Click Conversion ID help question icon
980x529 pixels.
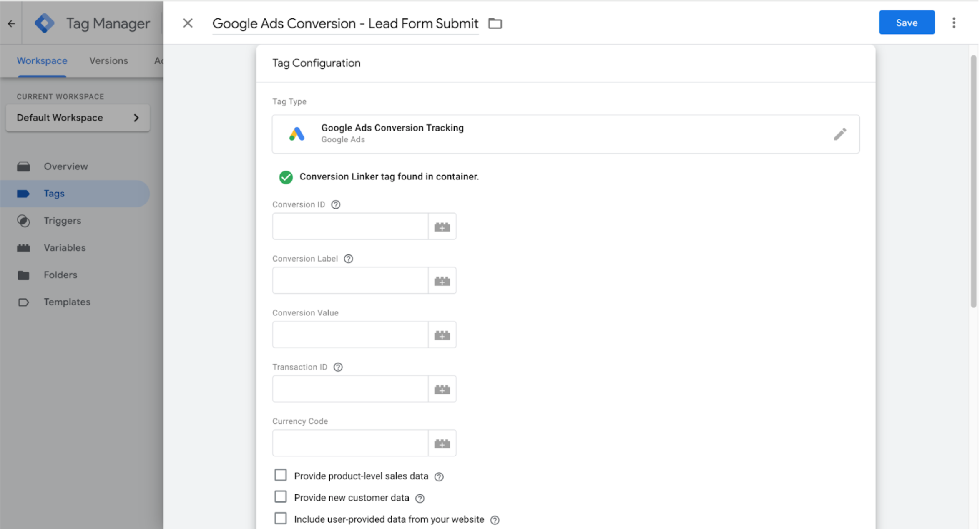tap(336, 204)
